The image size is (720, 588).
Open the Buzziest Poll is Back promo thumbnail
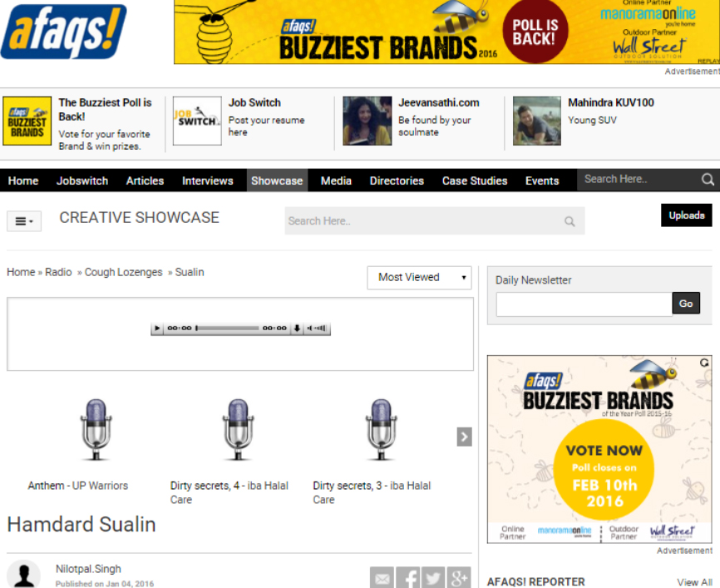[27, 121]
